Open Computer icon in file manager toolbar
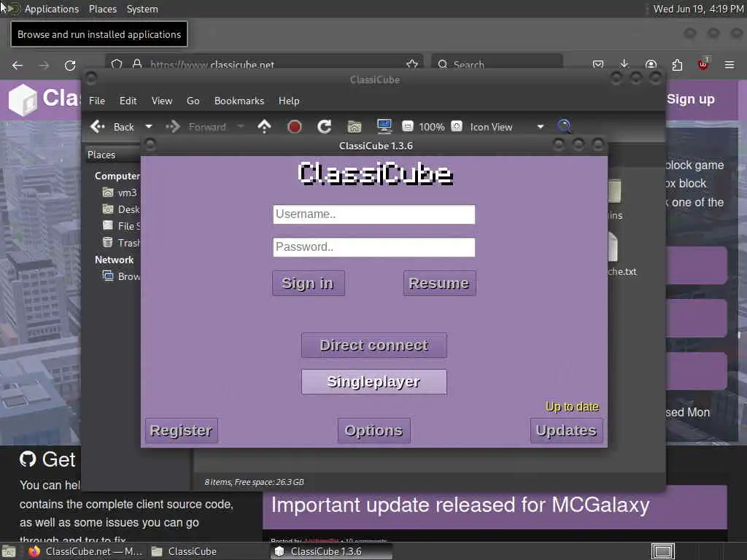747x560 pixels. coord(384,127)
